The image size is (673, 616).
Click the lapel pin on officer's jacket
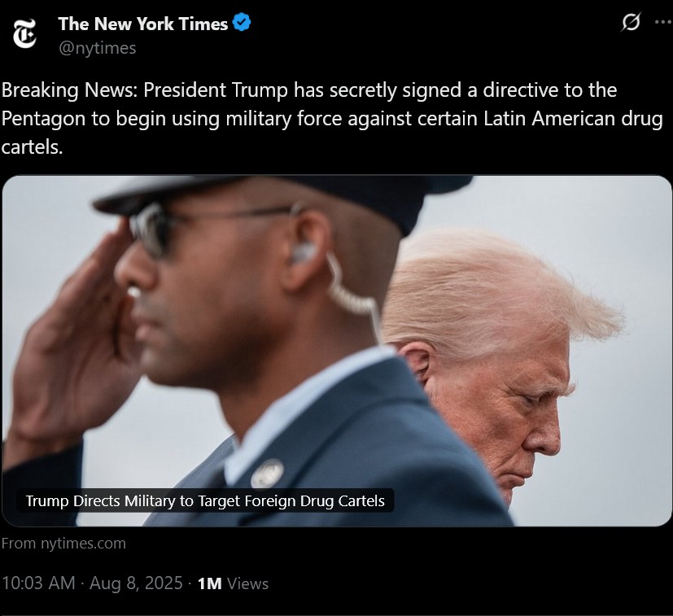pyautogui.click(x=267, y=473)
